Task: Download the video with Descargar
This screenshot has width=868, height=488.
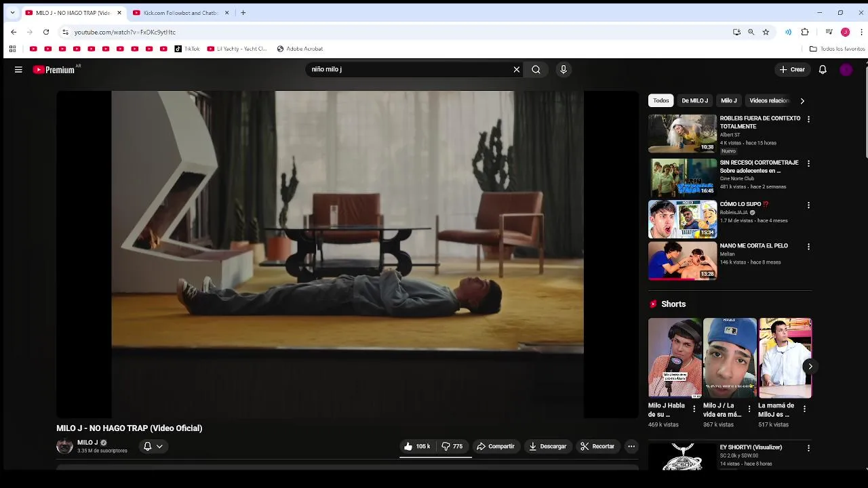Action: click(548, 447)
